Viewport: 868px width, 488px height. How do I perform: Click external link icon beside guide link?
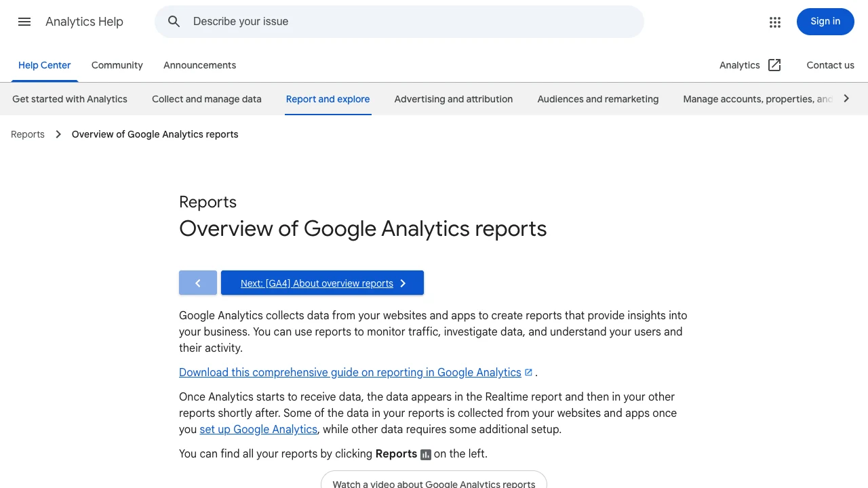[529, 372]
